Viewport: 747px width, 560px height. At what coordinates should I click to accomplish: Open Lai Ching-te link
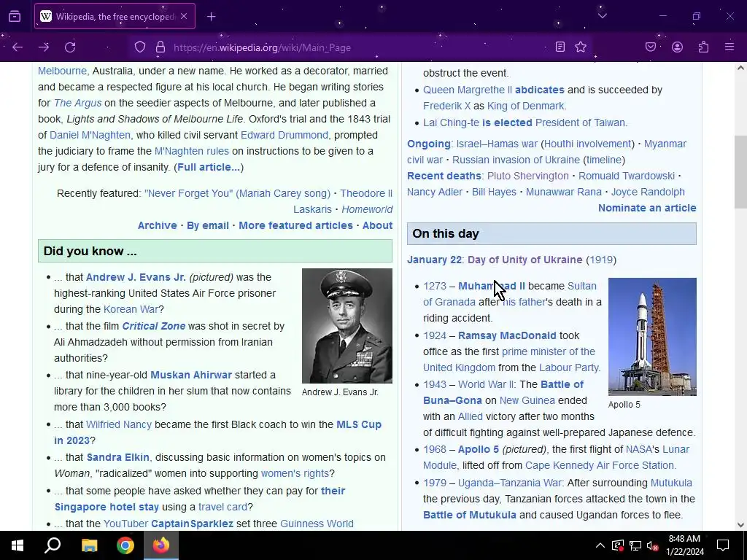point(451,122)
